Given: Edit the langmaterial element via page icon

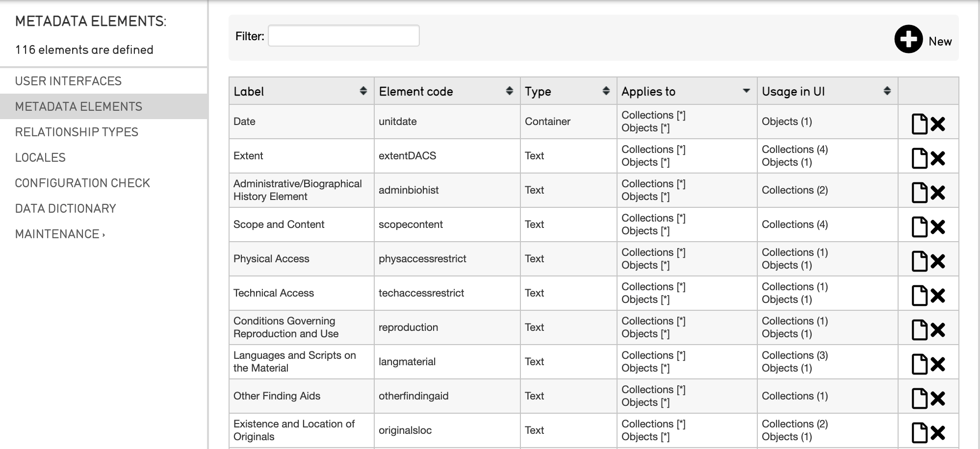Looking at the screenshot, I should 919,364.
